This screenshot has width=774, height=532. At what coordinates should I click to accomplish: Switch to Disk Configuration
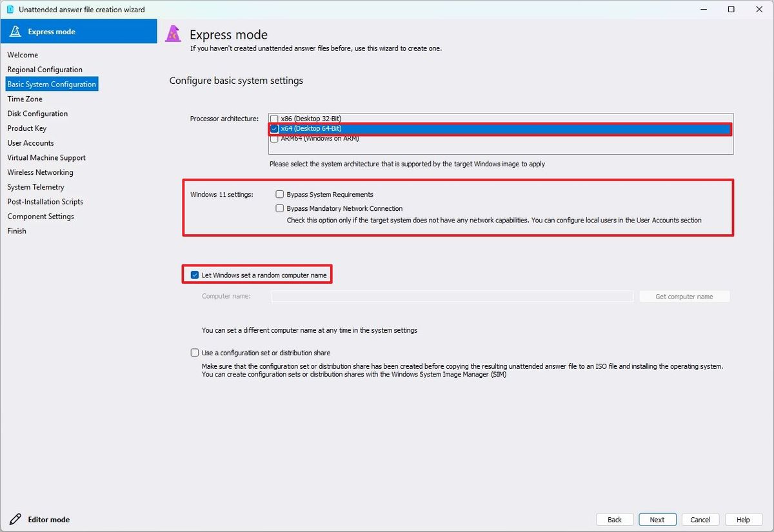pyautogui.click(x=37, y=113)
